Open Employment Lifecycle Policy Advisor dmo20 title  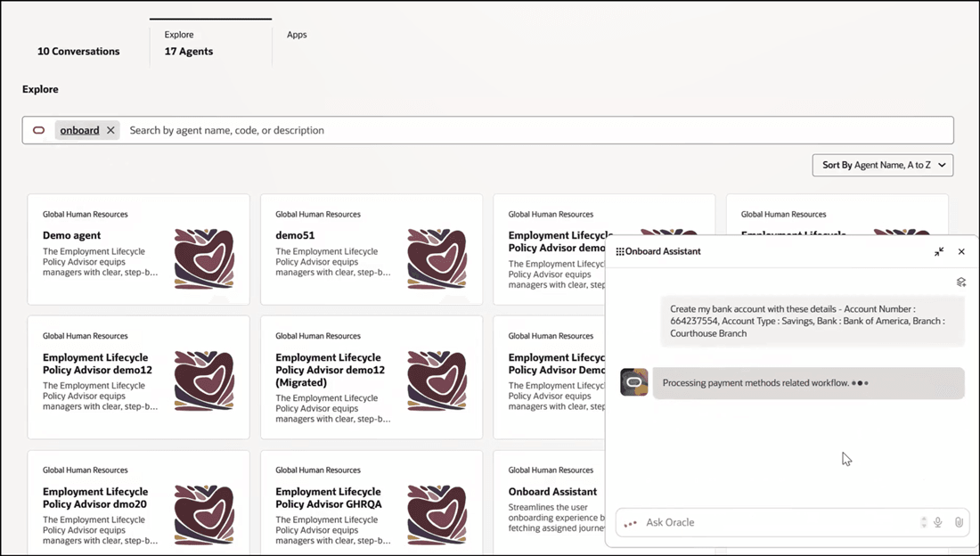point(95,498)
